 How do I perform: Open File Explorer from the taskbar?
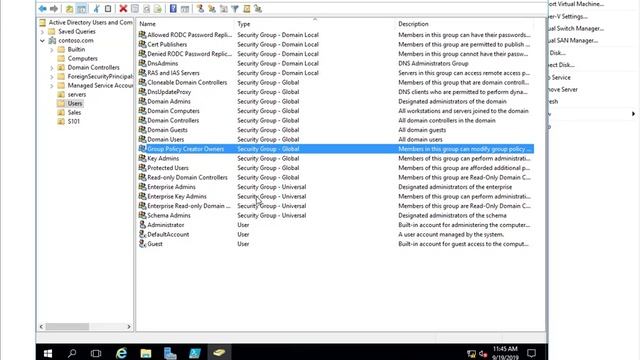[x=146, y=353]
